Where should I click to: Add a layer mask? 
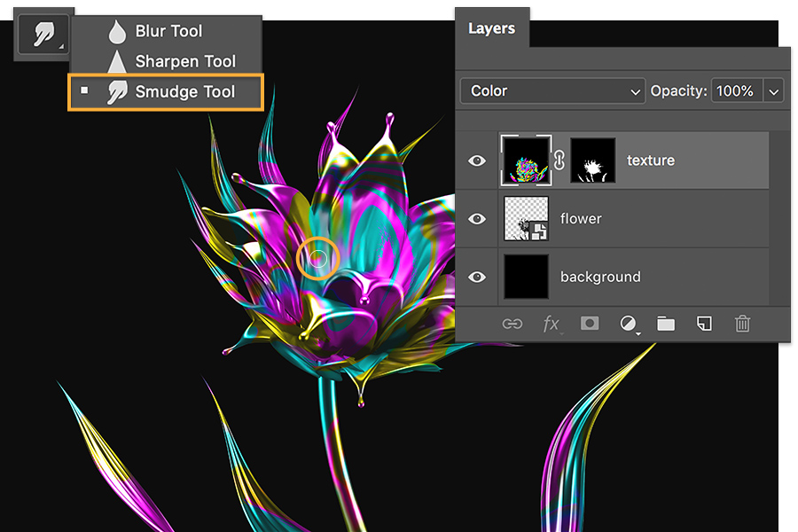[590, 324]
